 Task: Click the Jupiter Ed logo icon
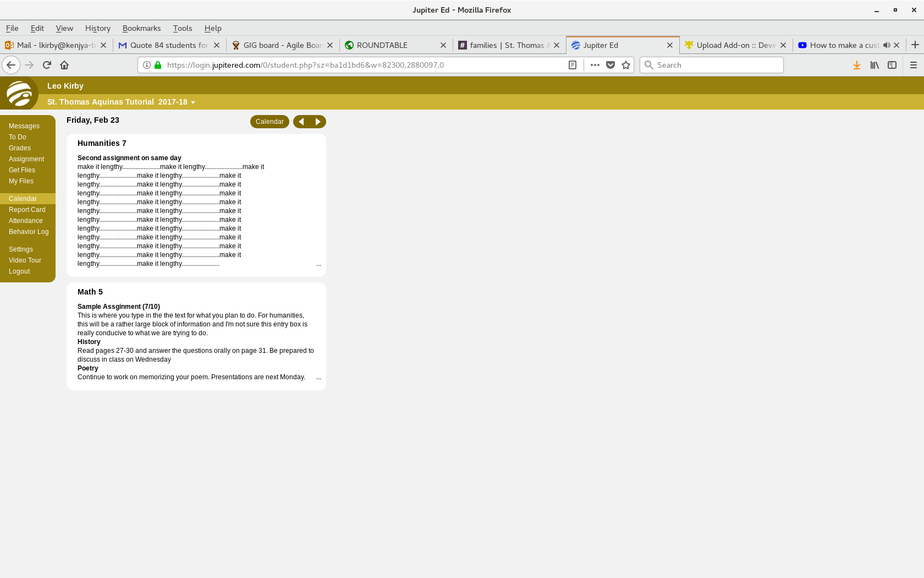[x=19, y=93]
